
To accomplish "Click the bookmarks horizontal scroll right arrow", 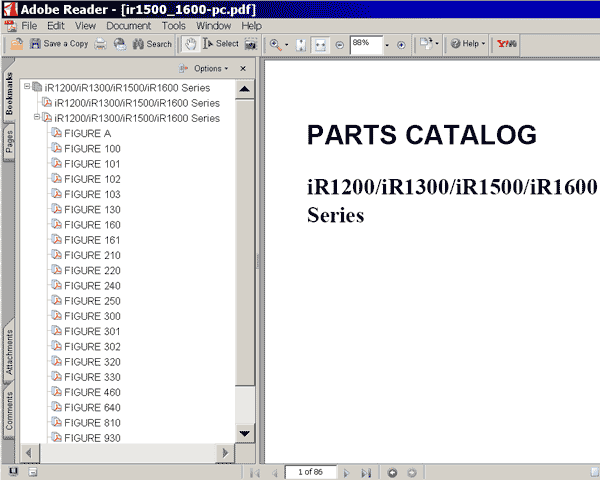I will pos(225,453).
